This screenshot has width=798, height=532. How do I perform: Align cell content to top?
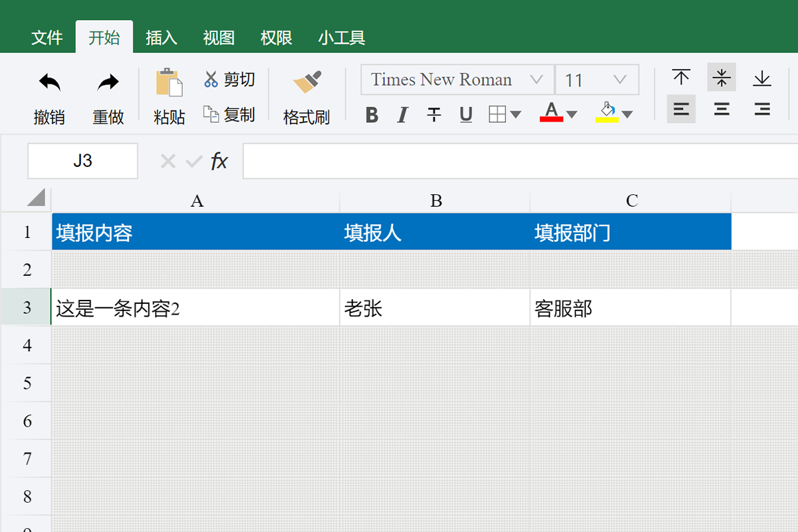[681, 78]
